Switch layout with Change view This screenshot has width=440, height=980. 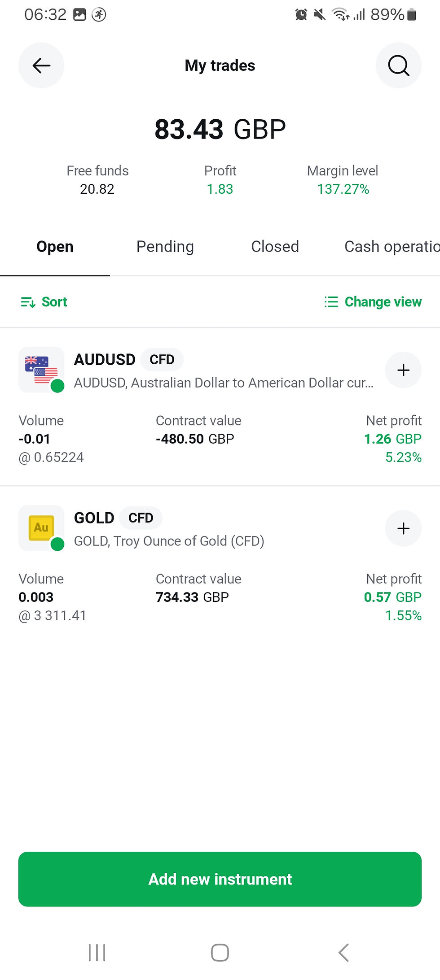click(x=373, y=302)
